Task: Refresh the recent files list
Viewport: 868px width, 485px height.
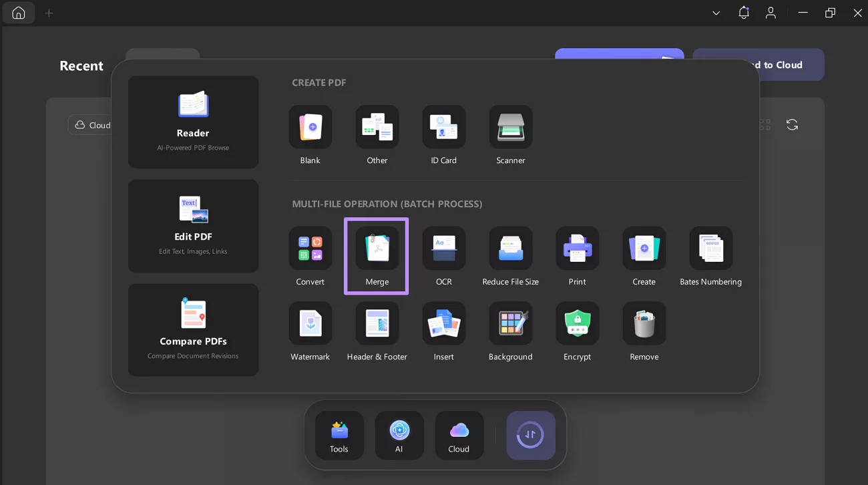Action: [792, 125]
